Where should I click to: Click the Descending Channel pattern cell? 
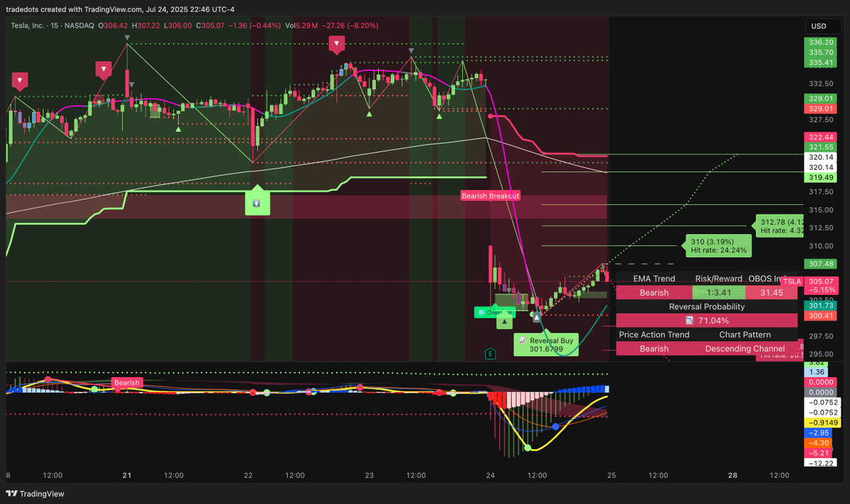[x=745, y=349]
